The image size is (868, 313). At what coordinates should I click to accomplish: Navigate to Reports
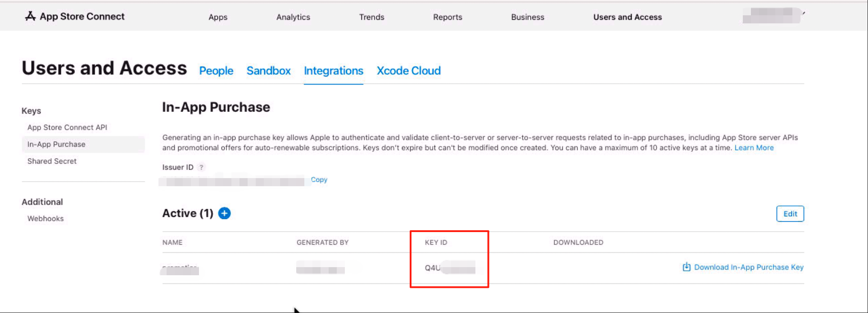point(448,17)
